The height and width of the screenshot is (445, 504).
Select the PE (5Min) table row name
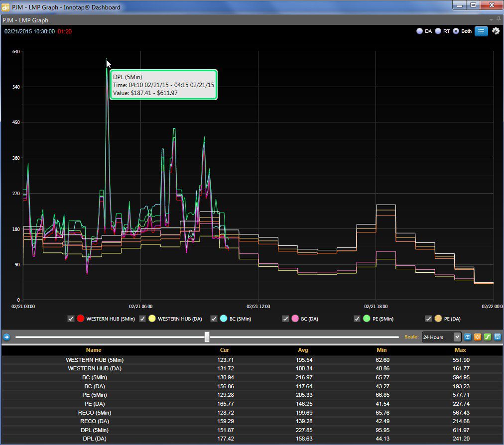pos(95,395)
